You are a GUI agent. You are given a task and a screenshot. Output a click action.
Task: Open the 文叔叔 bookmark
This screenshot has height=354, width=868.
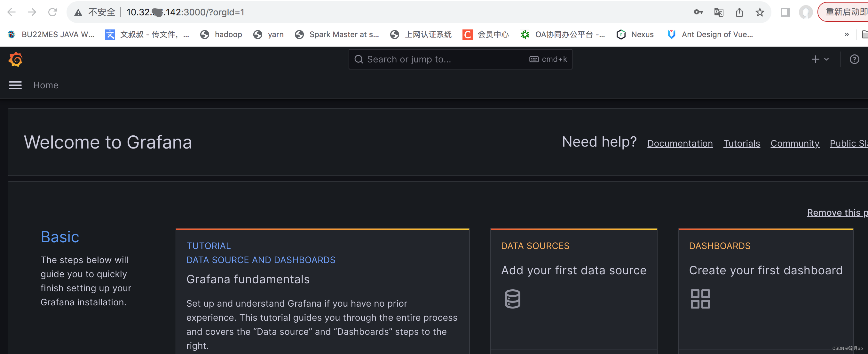coord(147,34)
